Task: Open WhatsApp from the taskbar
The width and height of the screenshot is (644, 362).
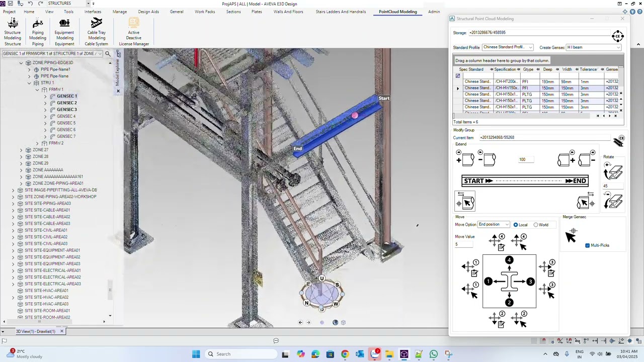Action: click(434, 354)
